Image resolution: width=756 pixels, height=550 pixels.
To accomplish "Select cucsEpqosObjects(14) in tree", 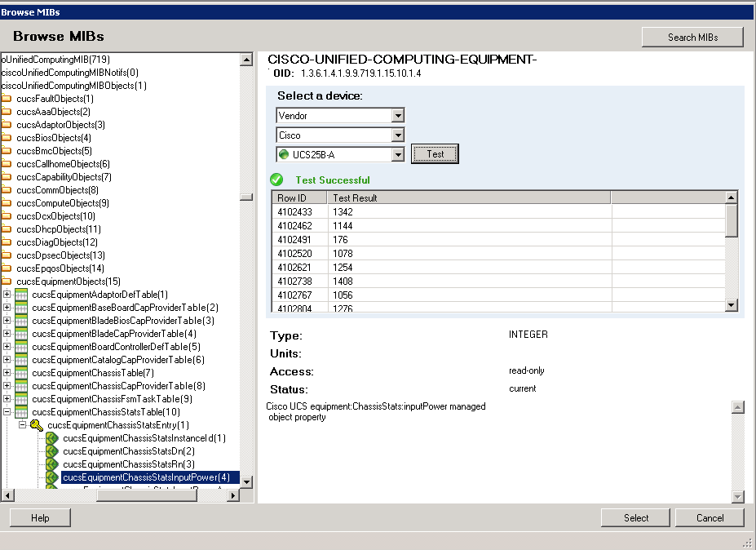I will click(60, 268).
